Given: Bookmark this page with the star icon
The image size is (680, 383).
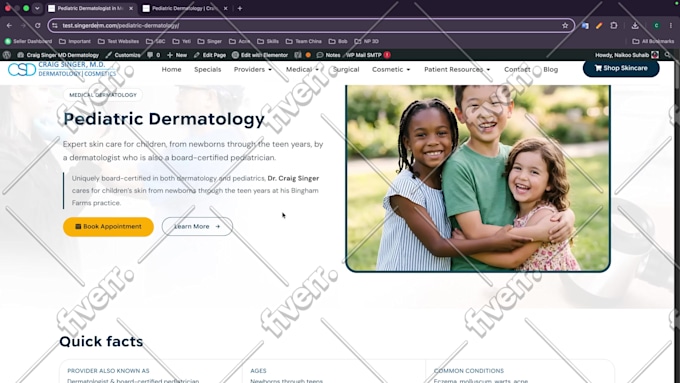Looking at the screenshot, I should (565, 26).
